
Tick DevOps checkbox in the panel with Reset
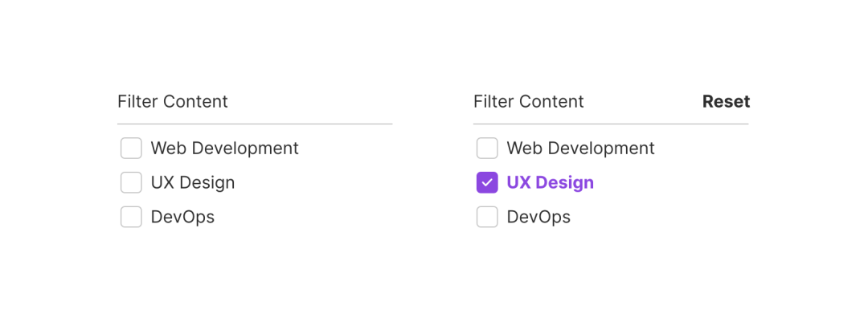[487, 217]
